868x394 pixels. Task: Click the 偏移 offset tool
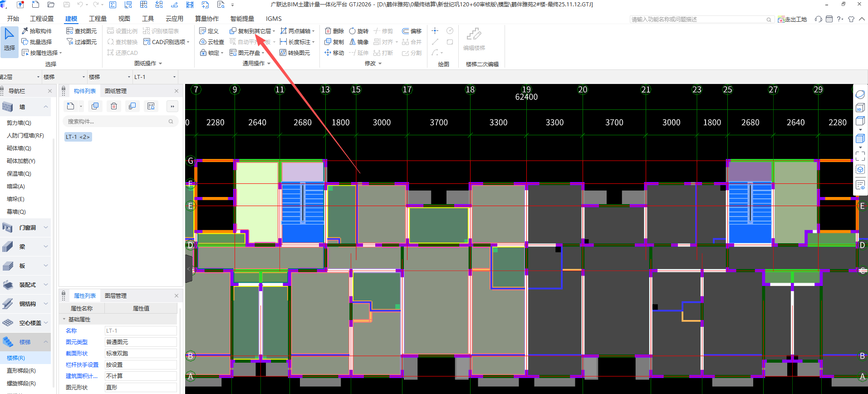pos(412,31)
